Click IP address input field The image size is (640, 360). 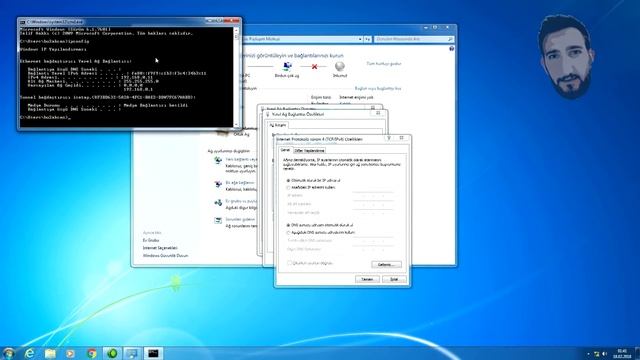tap(373, 196)
